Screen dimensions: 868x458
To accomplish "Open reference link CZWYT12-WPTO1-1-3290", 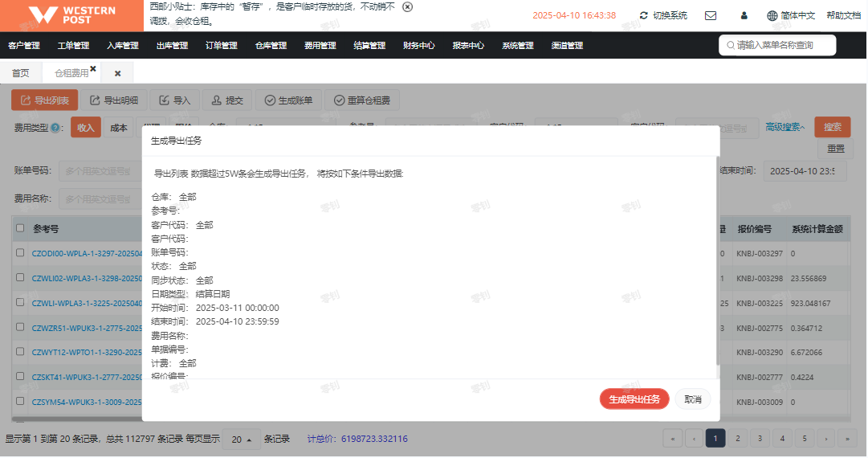I will (x=87, y=352).
